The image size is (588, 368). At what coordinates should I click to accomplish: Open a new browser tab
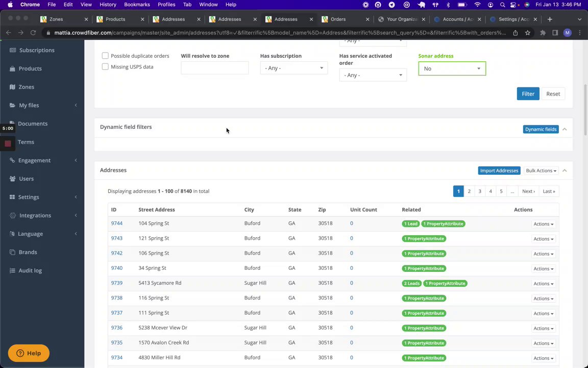click(550, 19)
